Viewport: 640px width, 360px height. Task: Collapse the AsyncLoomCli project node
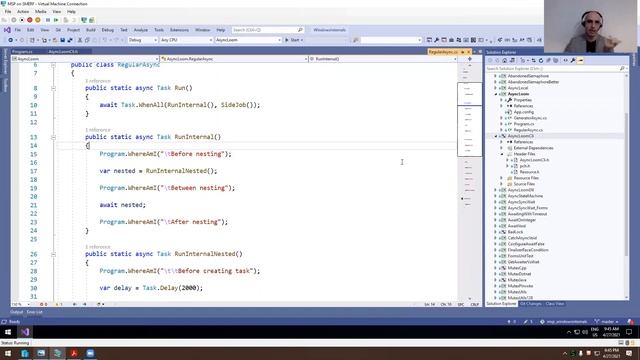coord(496,136)
